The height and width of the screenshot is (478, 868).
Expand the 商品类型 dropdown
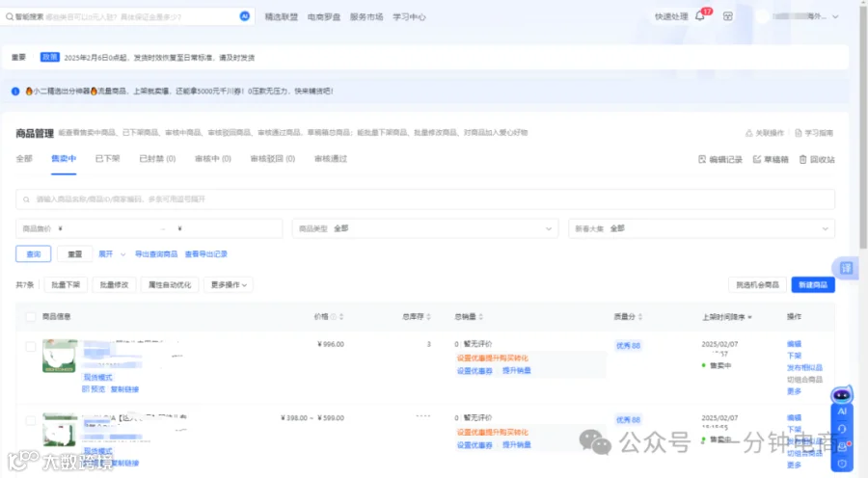(425, 228)
